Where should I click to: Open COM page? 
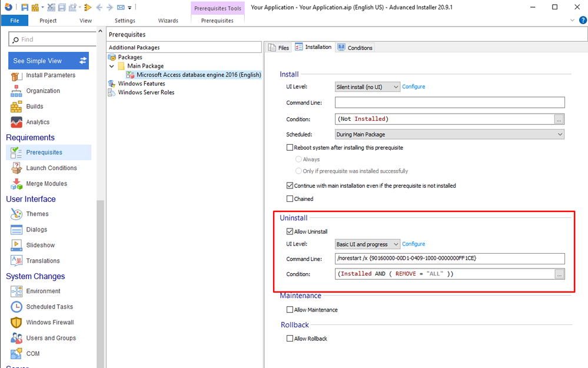click(32, 354)
